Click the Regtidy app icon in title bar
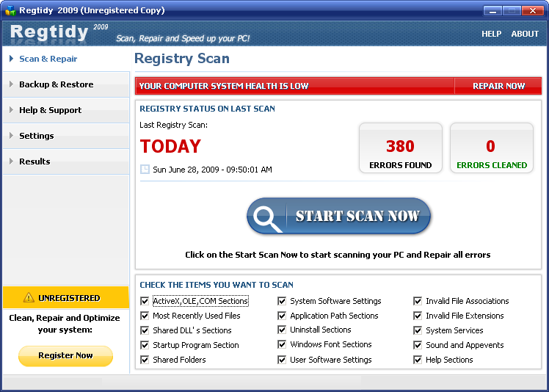Screen dimensions: 549x392 click(x=10, y=10)
